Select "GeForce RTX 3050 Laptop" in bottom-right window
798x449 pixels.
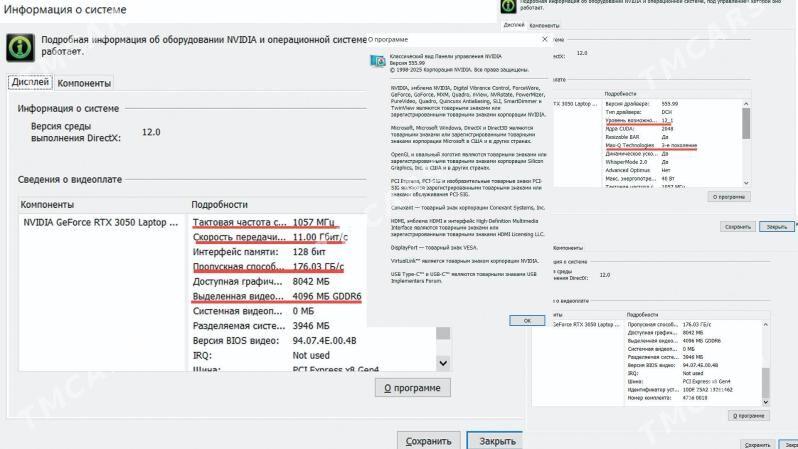coord(586,324)
